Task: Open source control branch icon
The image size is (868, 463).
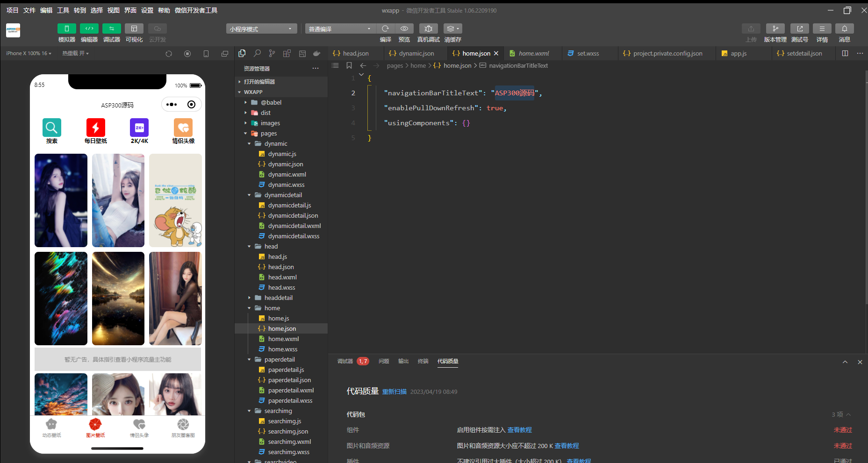Action: pos(272,54)
